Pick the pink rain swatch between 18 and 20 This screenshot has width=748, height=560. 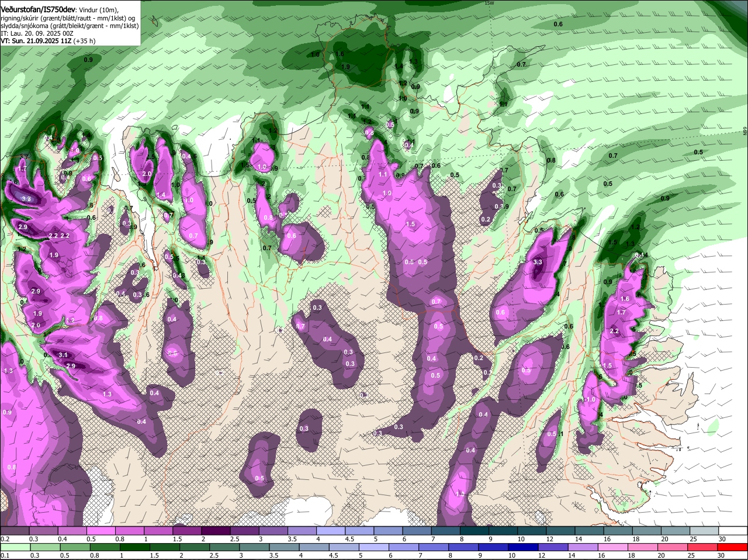(x=643, y=547)
